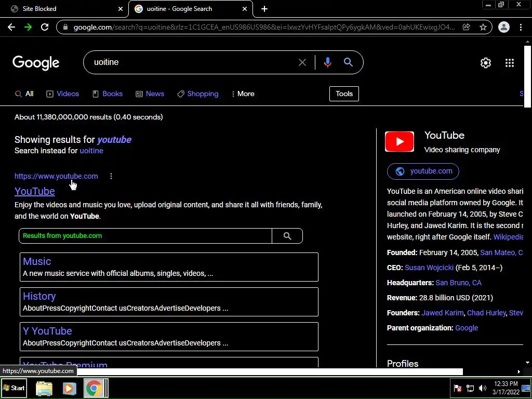
Task: Switch to Shopping results
Action: (198, 94)
